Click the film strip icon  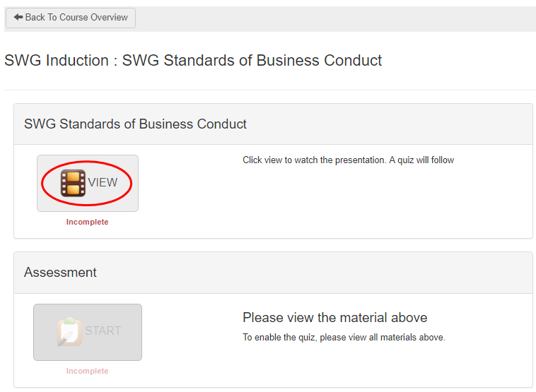(x=73, y=183)
